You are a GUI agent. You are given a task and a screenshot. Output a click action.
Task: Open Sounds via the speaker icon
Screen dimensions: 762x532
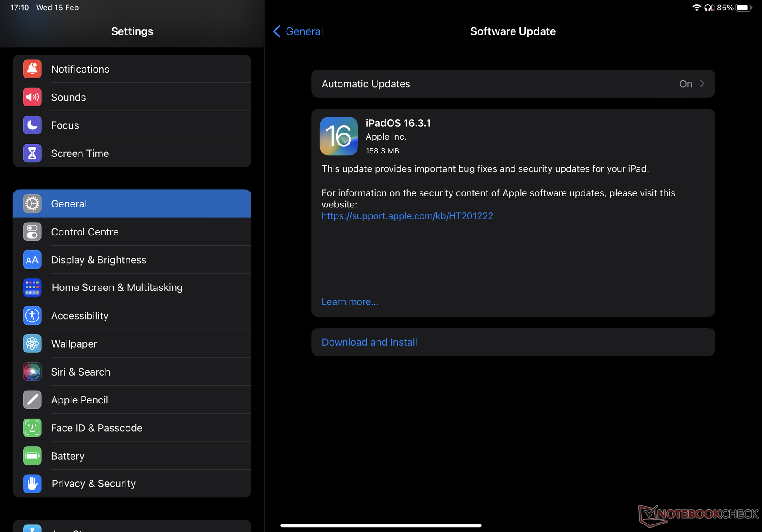[32, 97]
